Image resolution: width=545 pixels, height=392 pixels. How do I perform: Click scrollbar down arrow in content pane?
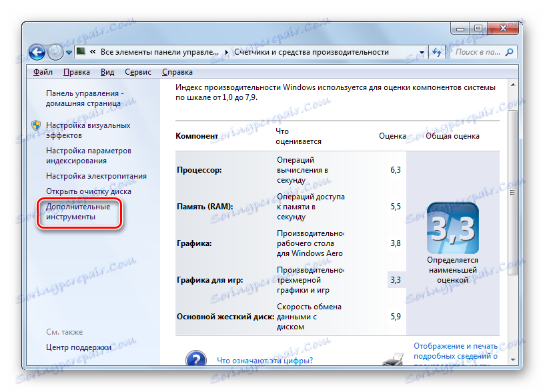click(513, 360)
